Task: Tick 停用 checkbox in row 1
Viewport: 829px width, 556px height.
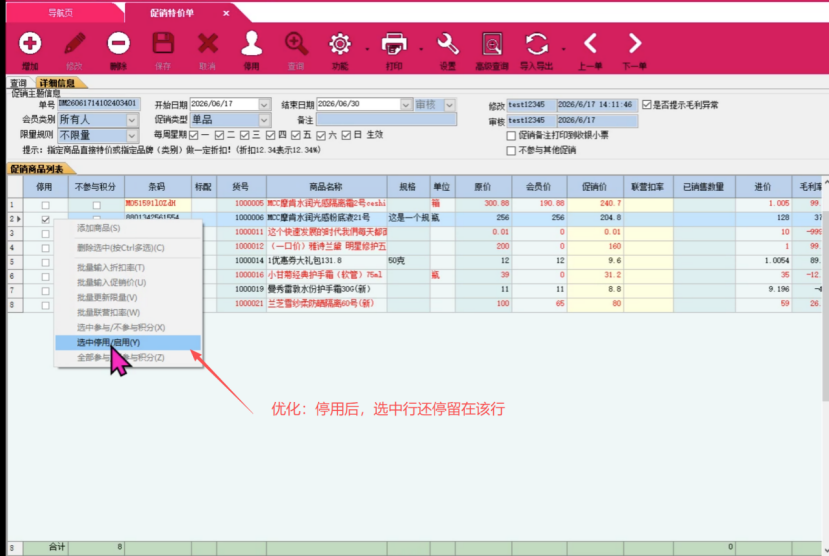Action: pos(45,205)
